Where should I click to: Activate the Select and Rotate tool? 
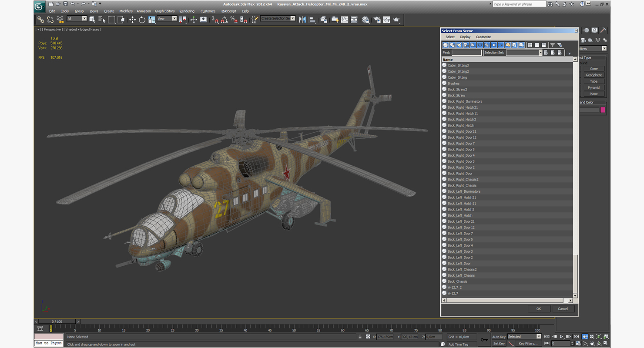[x=142, y=20]
